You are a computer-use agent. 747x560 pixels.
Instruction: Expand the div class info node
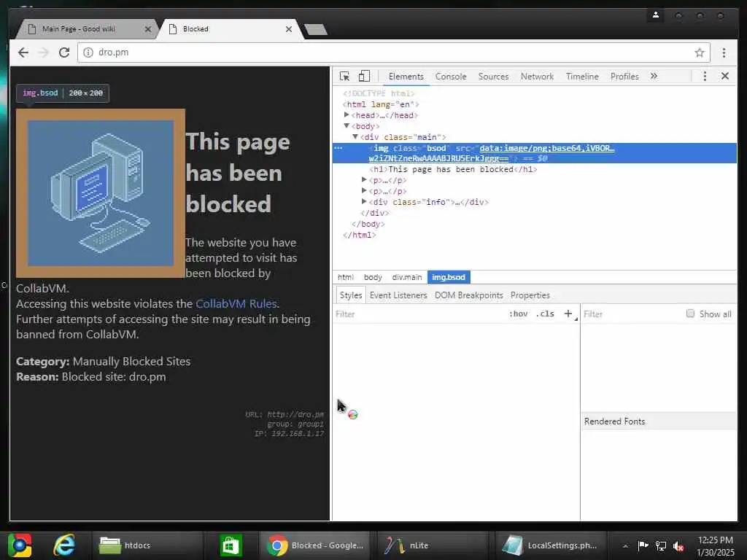364,201
